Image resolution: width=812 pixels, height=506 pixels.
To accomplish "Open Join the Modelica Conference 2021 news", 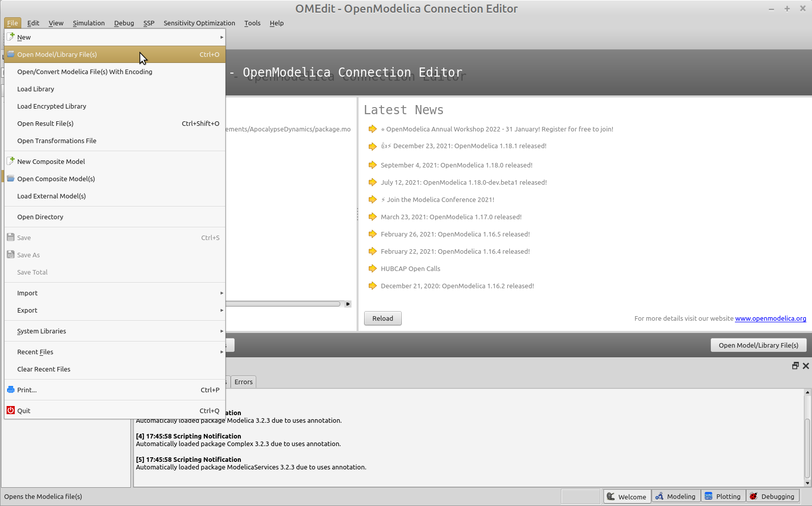I will 437,199.
